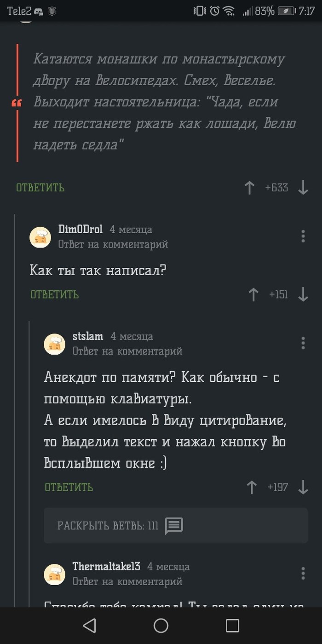Downvote DimODrol's comment
This screenshot has width=322, height=644.
pyautogui.click(x=303, y=294)
